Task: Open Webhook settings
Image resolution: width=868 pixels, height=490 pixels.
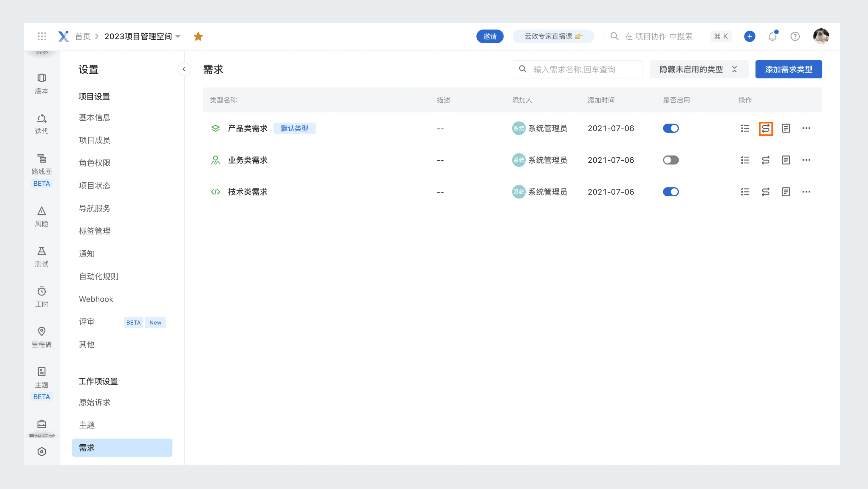Action: pos(96,299)
